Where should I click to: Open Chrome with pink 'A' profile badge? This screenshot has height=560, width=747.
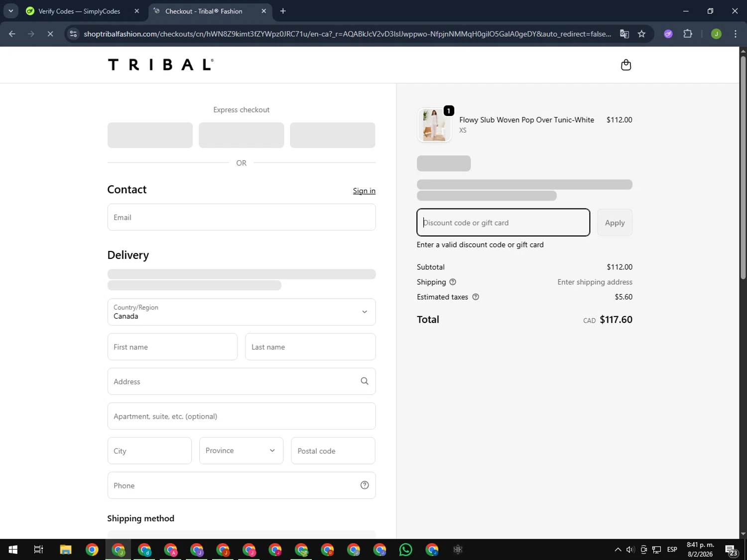[x=171, y=550]
